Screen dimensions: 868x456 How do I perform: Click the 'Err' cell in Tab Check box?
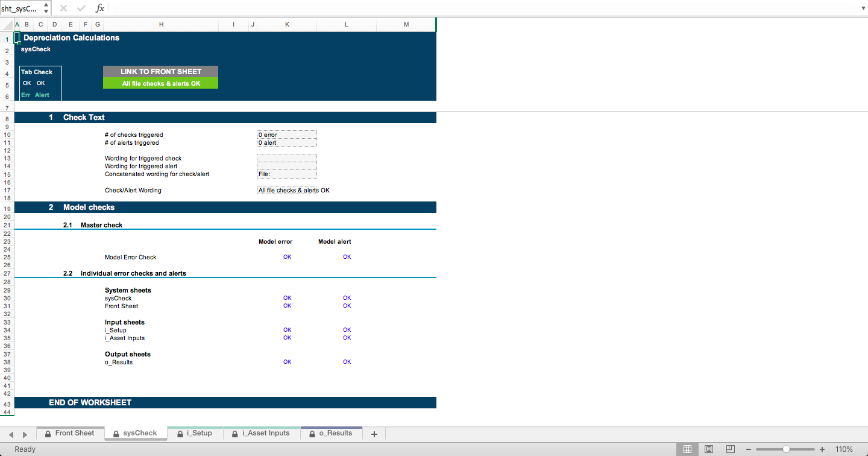click(25, 95)
